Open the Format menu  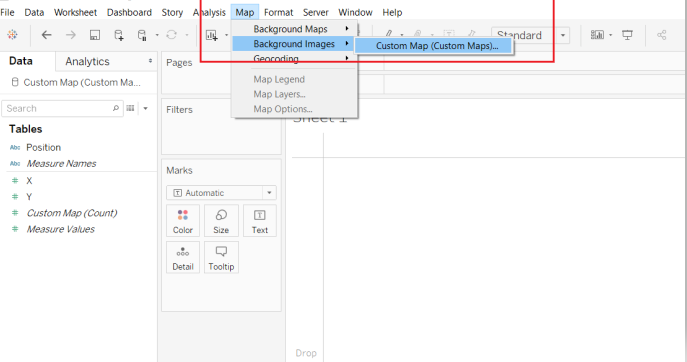[x=279, y=12]
